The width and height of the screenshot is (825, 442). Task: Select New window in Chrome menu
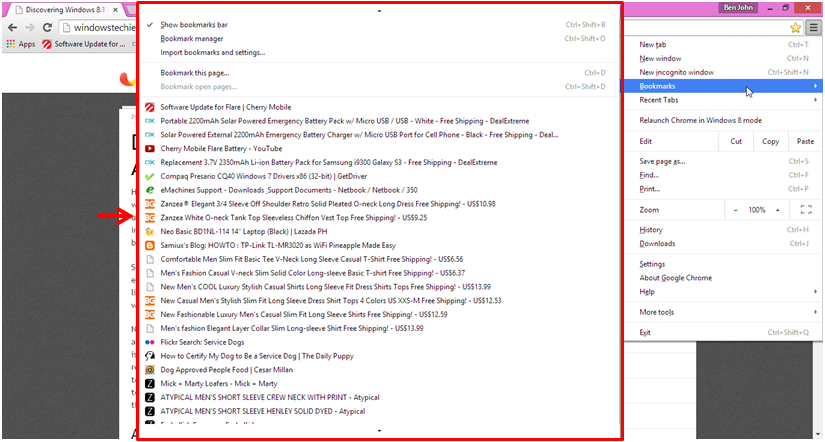point(723,58)
